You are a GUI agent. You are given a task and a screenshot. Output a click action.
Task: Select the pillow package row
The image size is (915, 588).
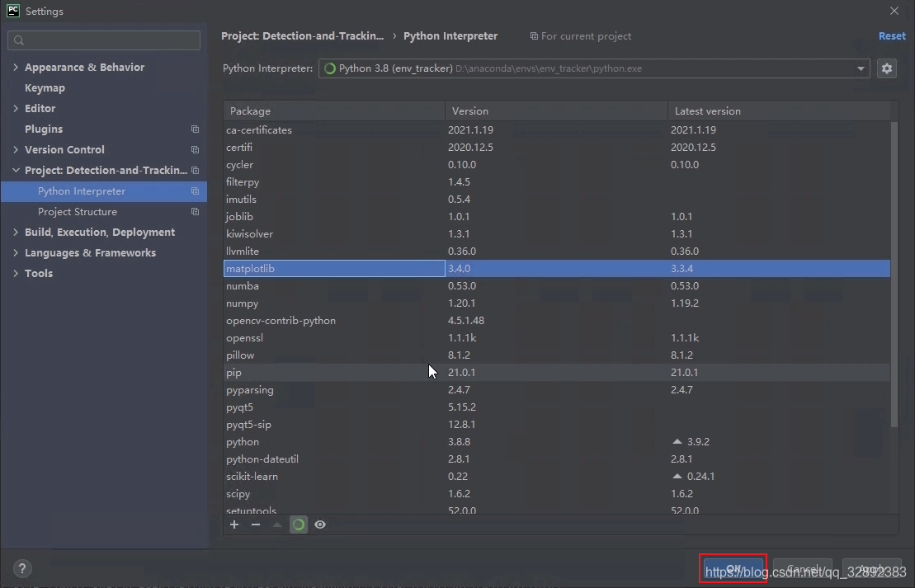click(x=557, y=355)
